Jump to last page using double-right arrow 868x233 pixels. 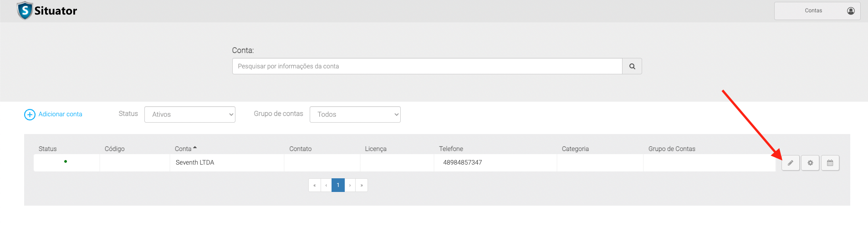point(362,185)
